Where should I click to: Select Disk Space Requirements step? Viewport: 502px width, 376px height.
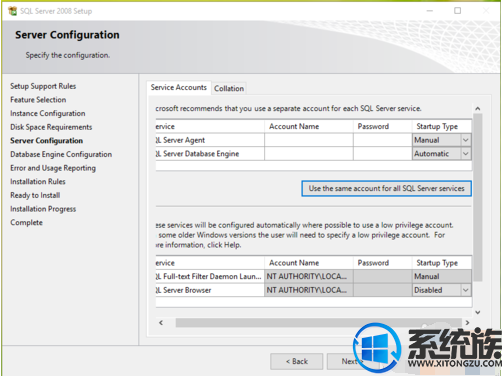tap(51, 127)
